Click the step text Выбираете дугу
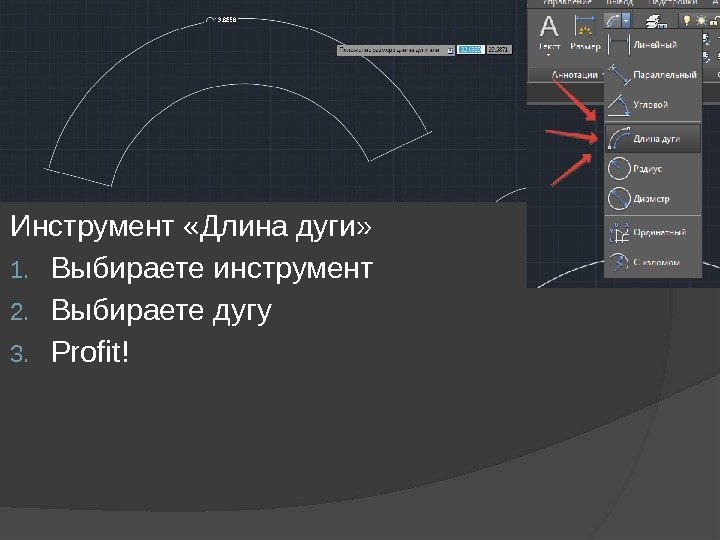Image resolution: width=720 pixels, height=540 pixels. (x=162, y=310)
